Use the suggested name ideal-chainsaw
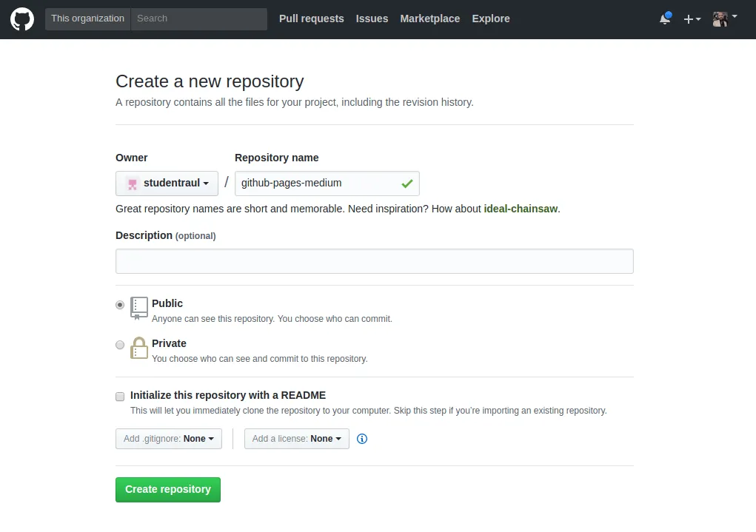The image size is (756, 532). point(521,209)
